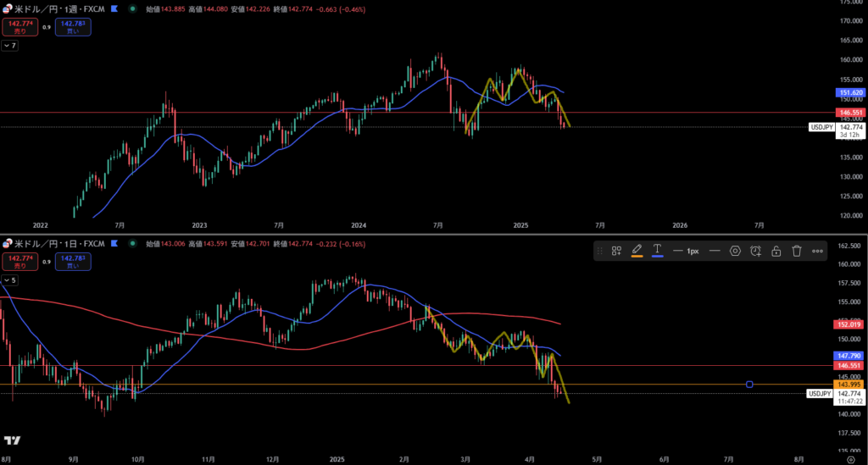Click sell button 142.774 on daily chart
868x465 pixels.
(x=20, y=262)
